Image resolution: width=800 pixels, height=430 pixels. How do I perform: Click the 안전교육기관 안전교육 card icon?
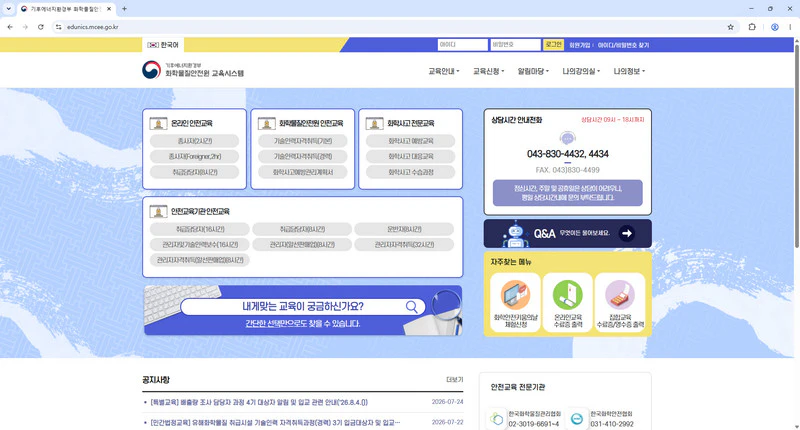158,211
